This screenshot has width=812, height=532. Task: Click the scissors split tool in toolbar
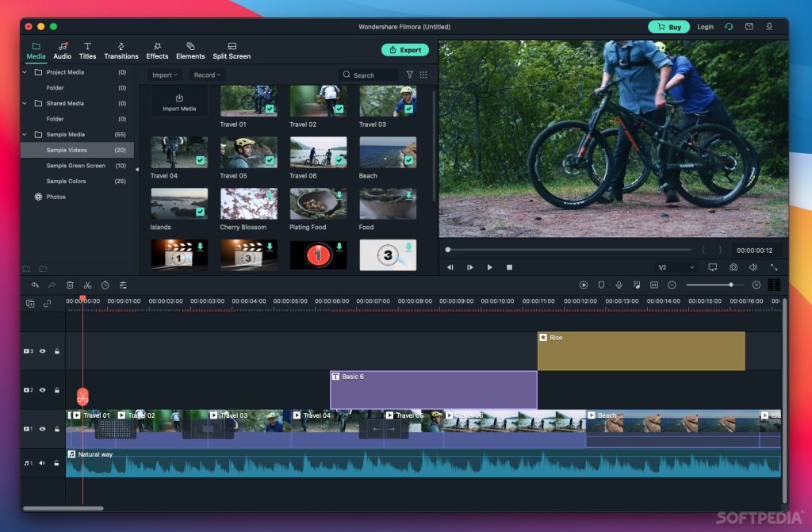(87, 285)
